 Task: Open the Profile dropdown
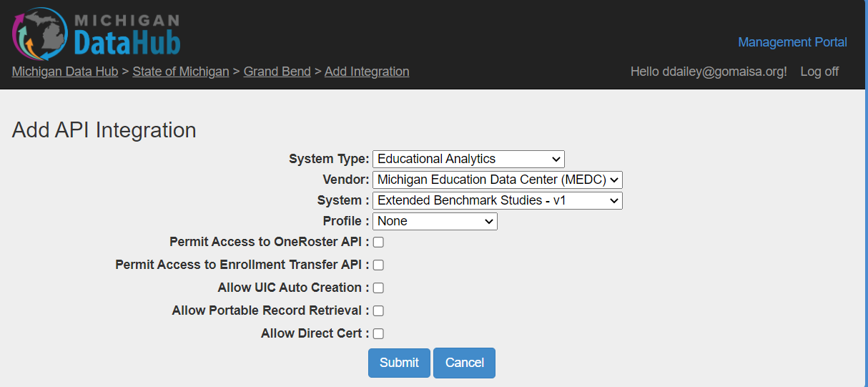coord(435,221)
